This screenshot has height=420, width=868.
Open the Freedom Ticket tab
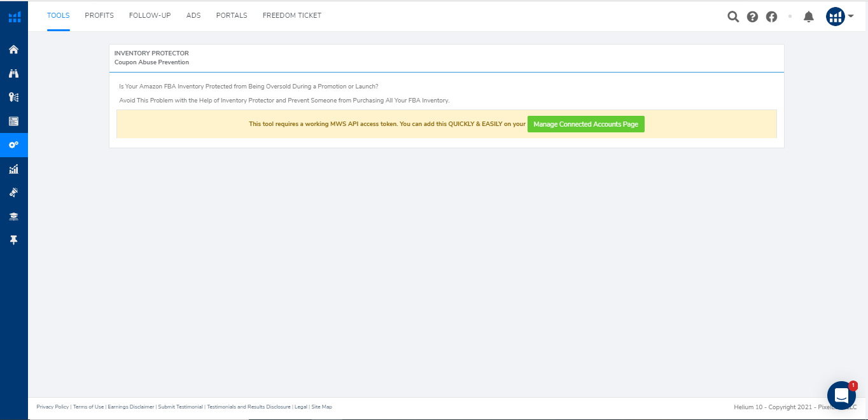pyautogui.click(x=291, y=15)
